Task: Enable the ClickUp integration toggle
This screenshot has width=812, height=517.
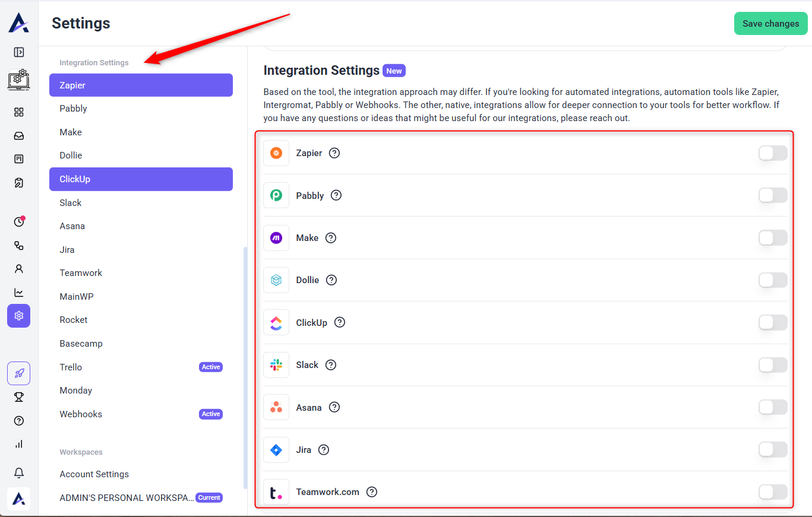Action: point(773,323)
